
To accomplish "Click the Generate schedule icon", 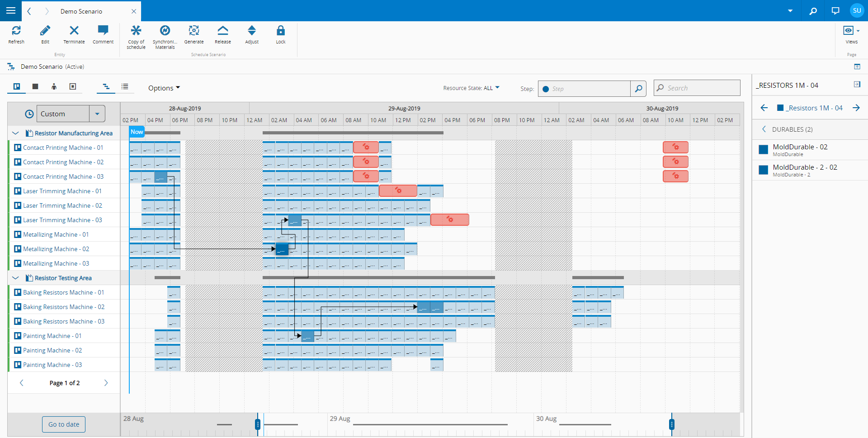I will [194, 30].
